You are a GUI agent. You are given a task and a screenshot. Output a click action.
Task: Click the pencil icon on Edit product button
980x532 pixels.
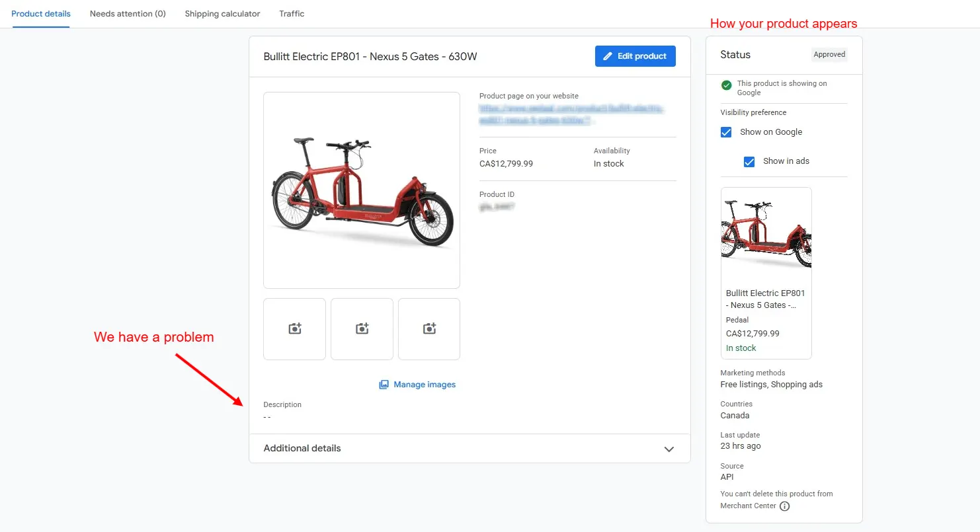point(607,56)
